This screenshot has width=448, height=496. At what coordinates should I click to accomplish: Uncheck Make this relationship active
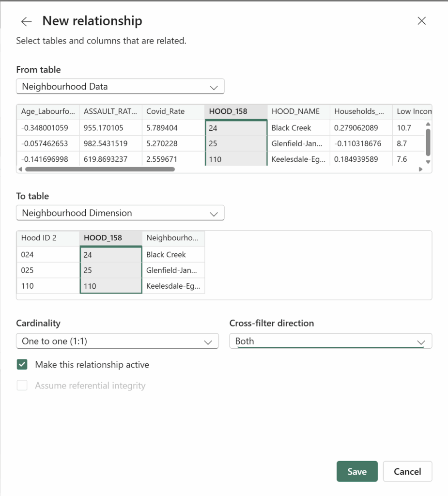tap(22, 365)
